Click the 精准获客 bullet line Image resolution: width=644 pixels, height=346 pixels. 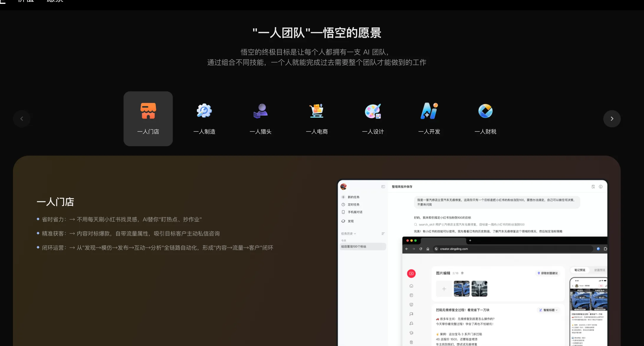(x=128, y=233)
